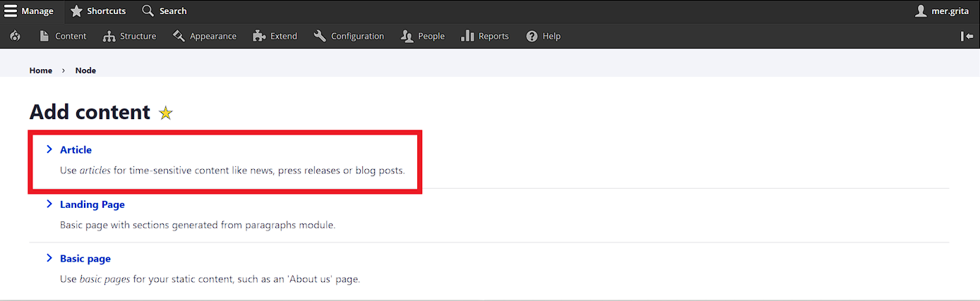Toggle toolbar orientation arrow at right

(x=967, y=36)
